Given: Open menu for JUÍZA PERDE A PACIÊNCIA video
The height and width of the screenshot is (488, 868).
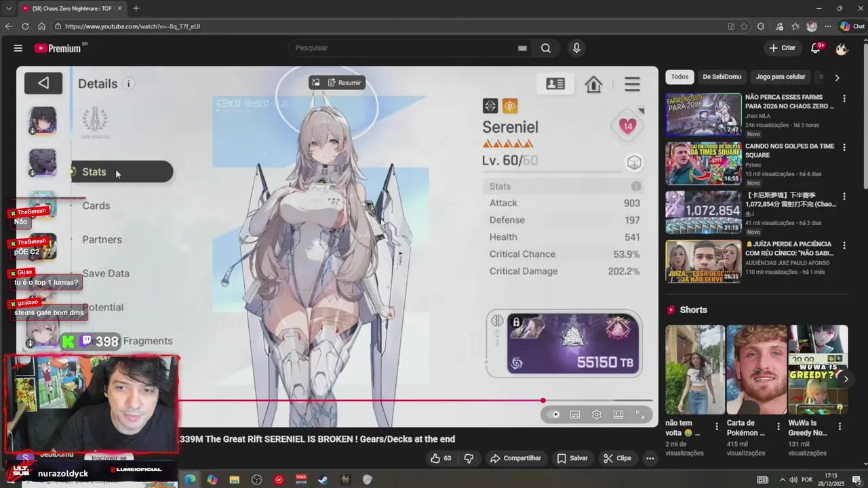Looking at the screenshot, I should coord(844,245).
